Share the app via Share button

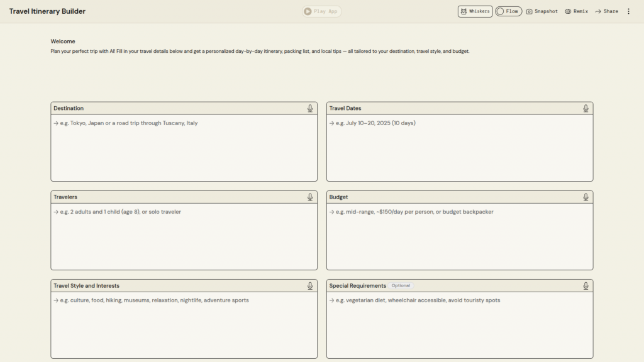tap(606, 11)
